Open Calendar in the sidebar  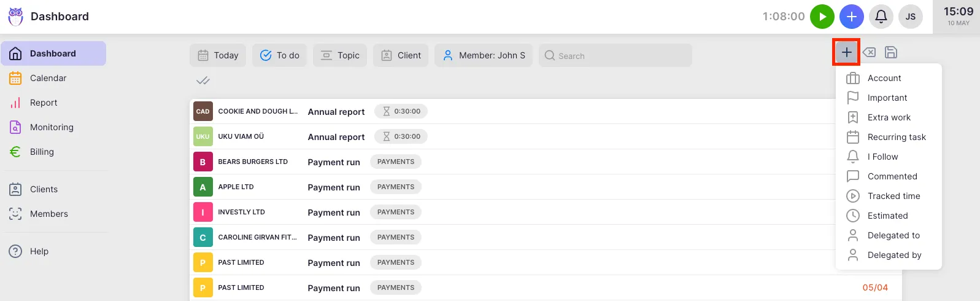click(48, 78)
